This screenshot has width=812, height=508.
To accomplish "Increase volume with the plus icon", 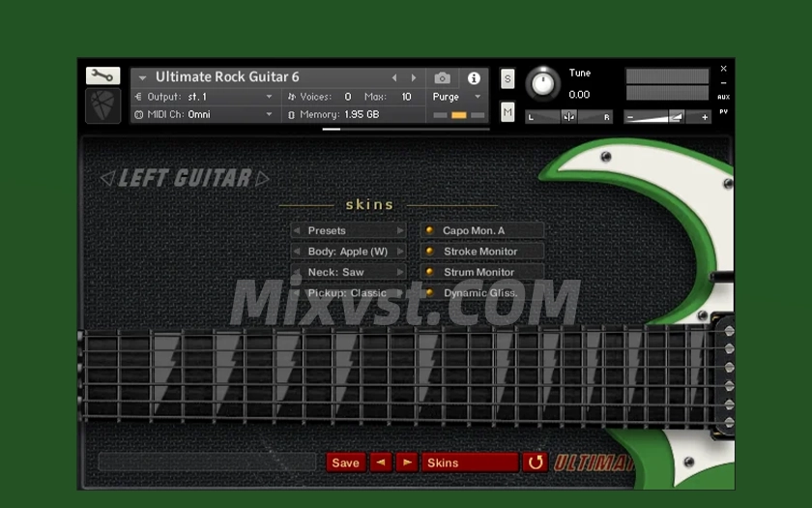I will (x=705, y=117).
